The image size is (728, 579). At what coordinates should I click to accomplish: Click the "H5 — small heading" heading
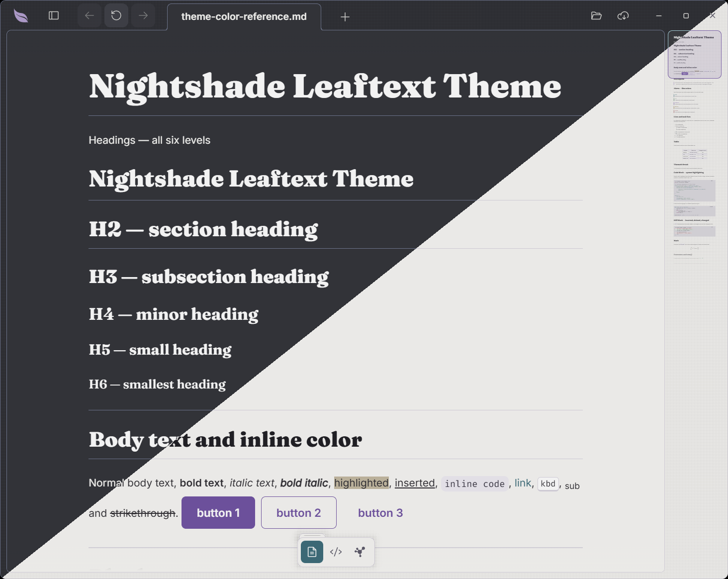pyautogui.click(x=160, y=350)
